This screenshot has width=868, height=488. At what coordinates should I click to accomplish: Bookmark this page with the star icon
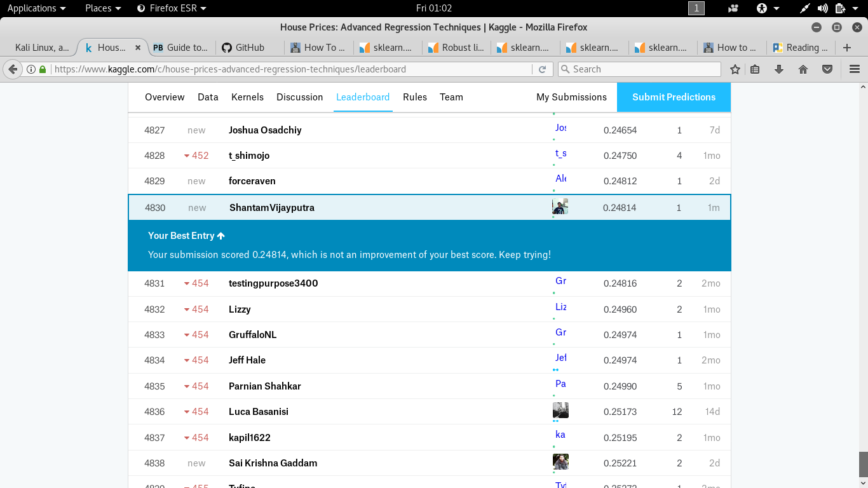(735, 69)
